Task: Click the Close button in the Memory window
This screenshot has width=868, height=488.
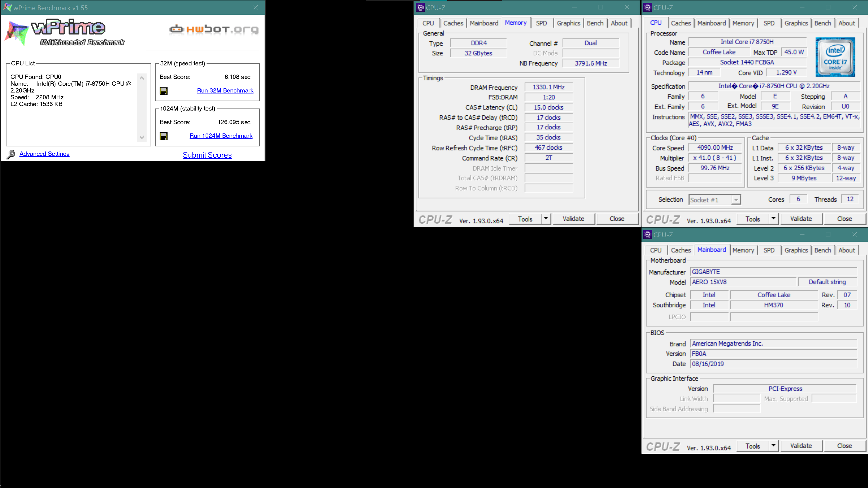Action: pyautogui.click(x=617, y=219)
